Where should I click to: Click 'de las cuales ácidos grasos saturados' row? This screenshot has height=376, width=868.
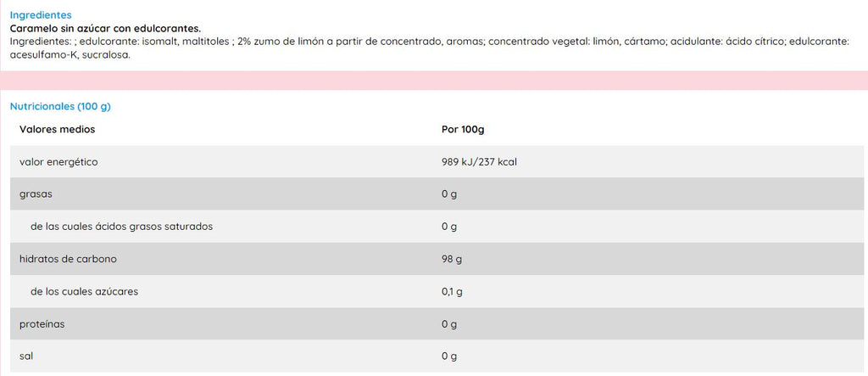[x=437, y=227]
